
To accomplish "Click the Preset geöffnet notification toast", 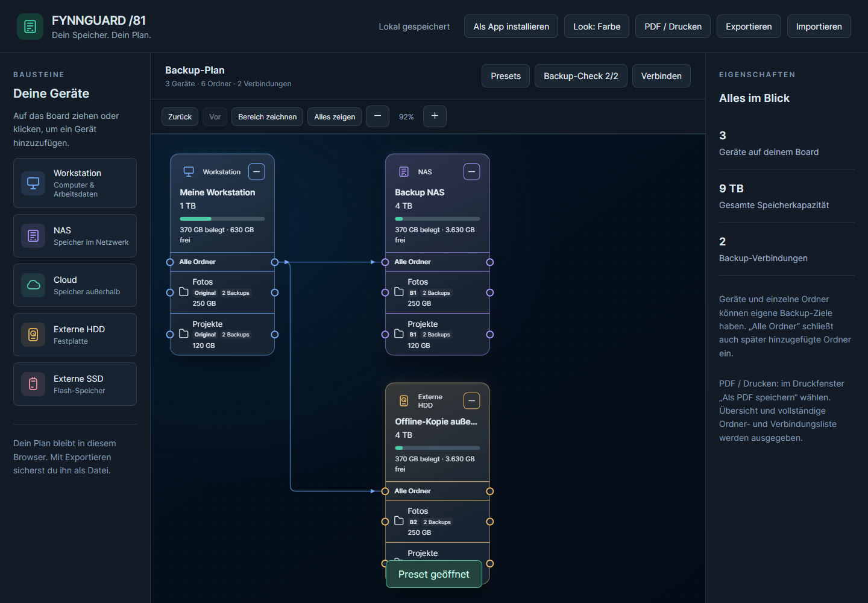I will 434,574.
